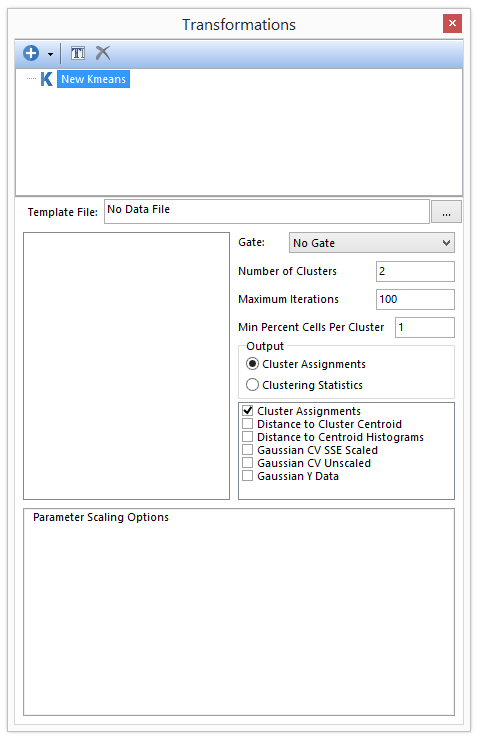The height and width of the screenshot is (742, 484).
Task: Click the Kmeans K icon in tree
Action: pos(46,79)
